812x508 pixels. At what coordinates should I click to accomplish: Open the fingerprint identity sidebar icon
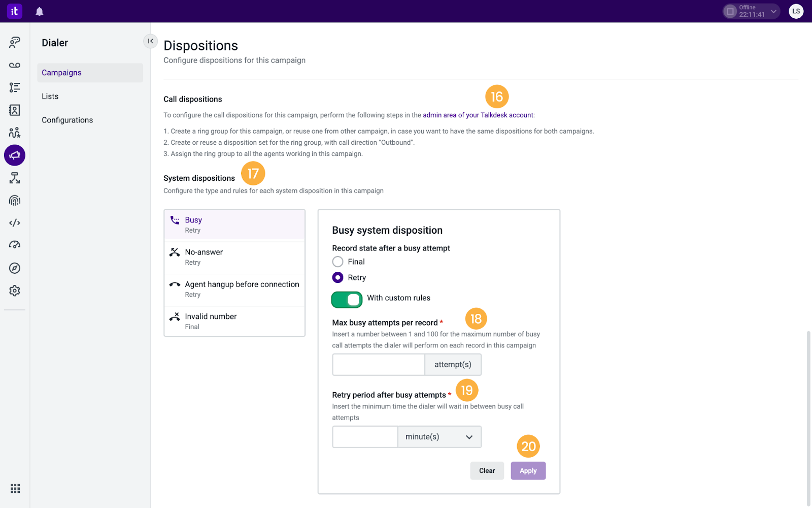click(x=15, y=200)
